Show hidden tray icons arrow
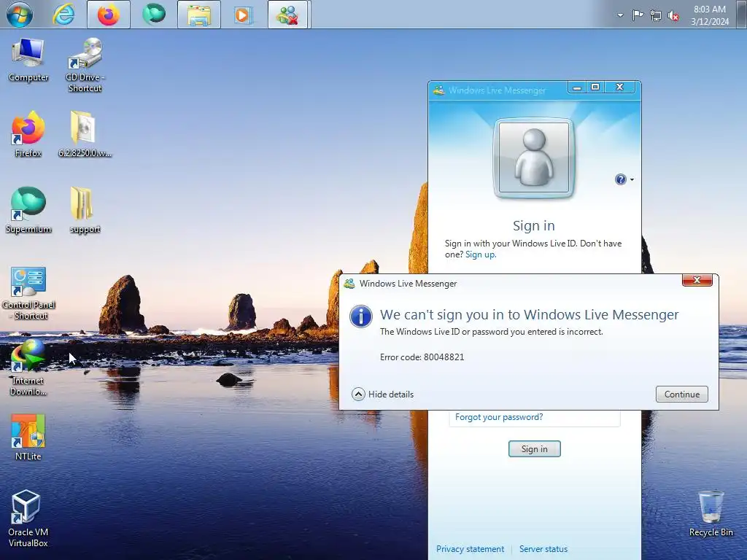The width and height of the screenshot is (747, 560). [620, 15]
